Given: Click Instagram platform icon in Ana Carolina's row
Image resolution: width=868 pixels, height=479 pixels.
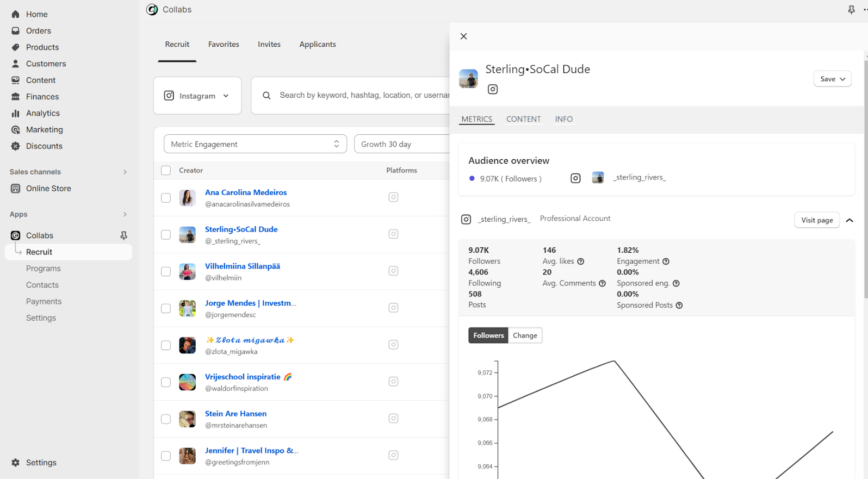Looking at the screenshot, I should click(x=393, y=197).
